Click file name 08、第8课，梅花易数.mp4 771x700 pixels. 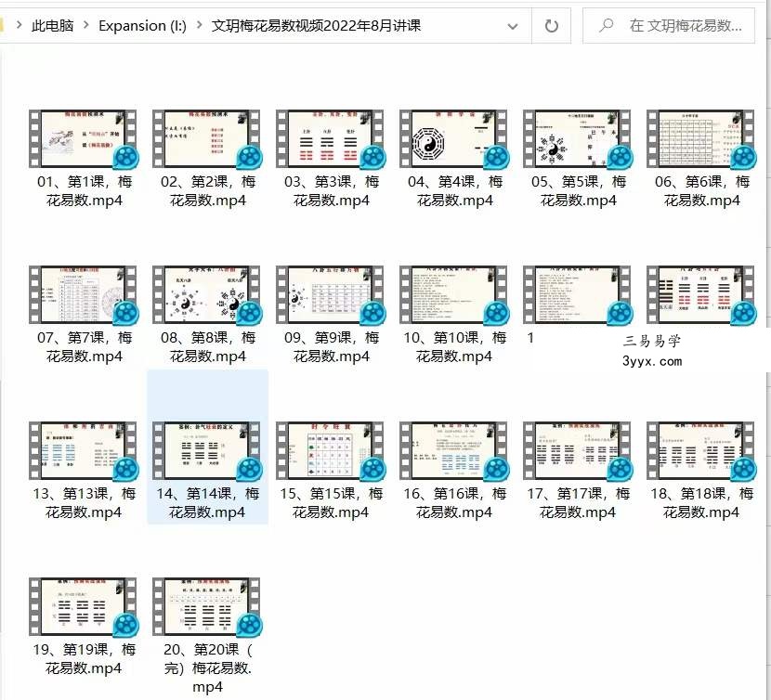(207, 347)
